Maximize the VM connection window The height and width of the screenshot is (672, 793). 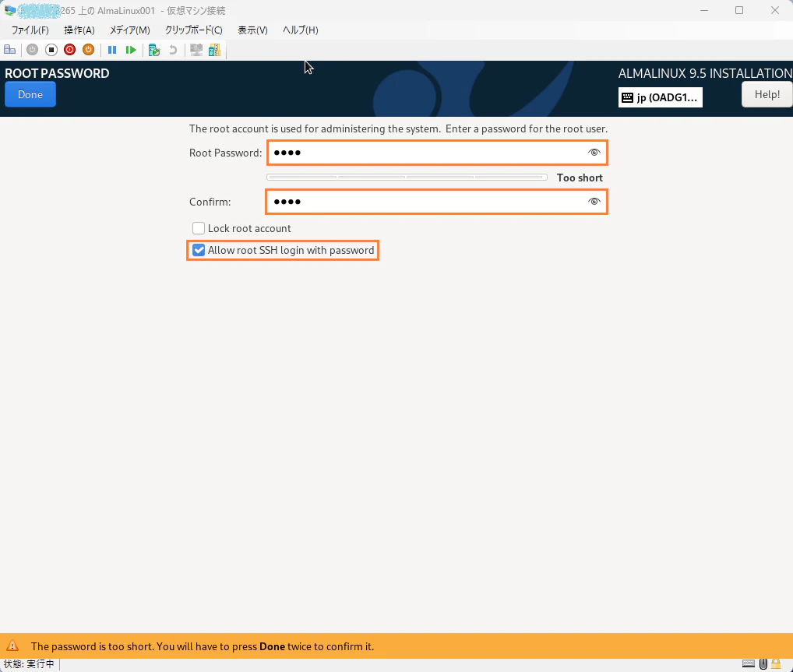point(739,10)
